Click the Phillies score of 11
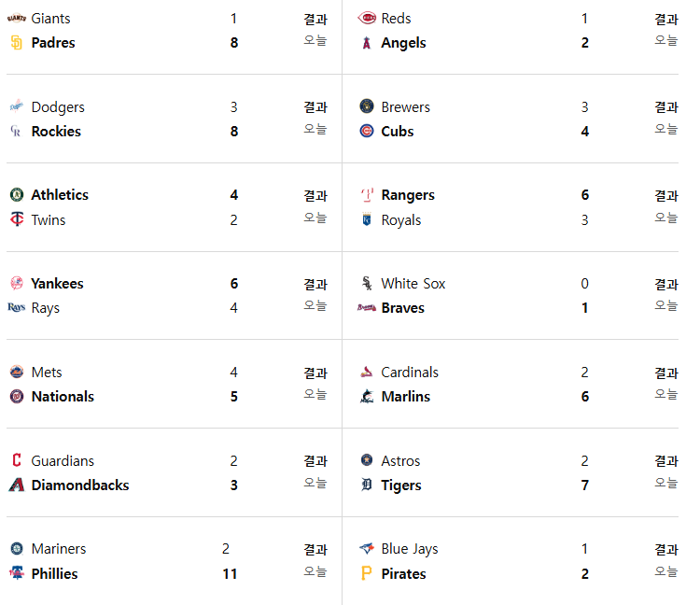Image resolution: width=700 pixels, height=605 pixels. [x=230, y=574]
